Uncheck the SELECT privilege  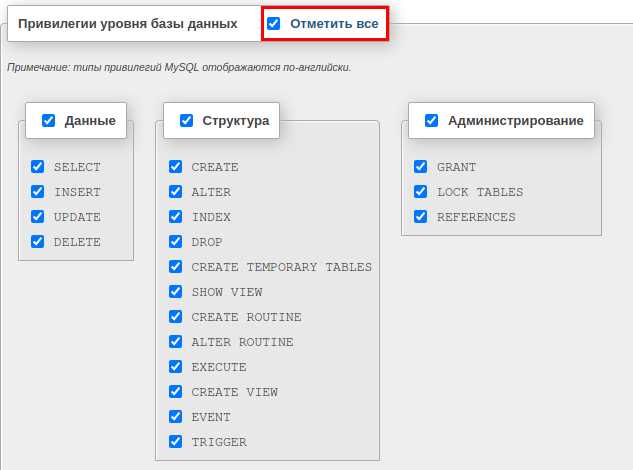click(38, 166)
